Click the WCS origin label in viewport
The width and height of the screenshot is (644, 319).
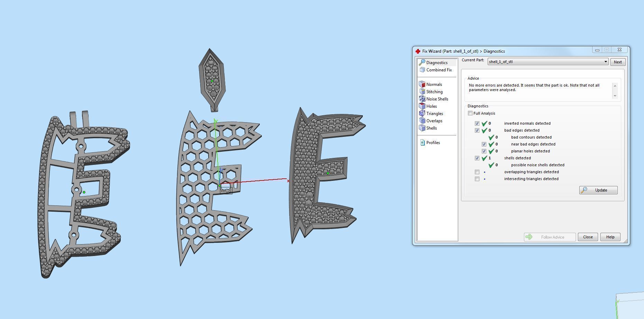226,190
